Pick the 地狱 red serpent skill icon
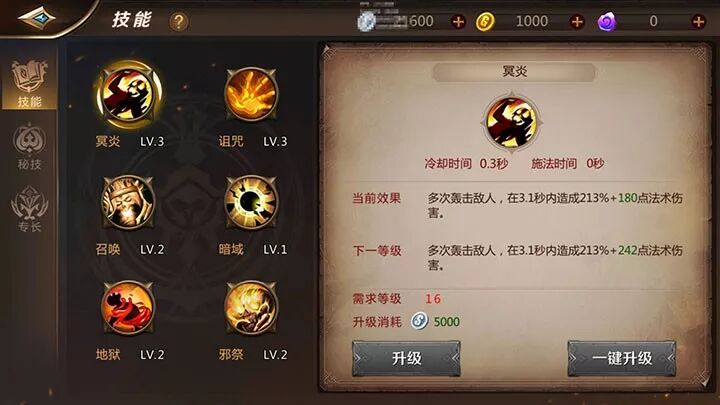The width and height of the screenshot is (720, 405). pyautogui.click(x=128, y=307)
